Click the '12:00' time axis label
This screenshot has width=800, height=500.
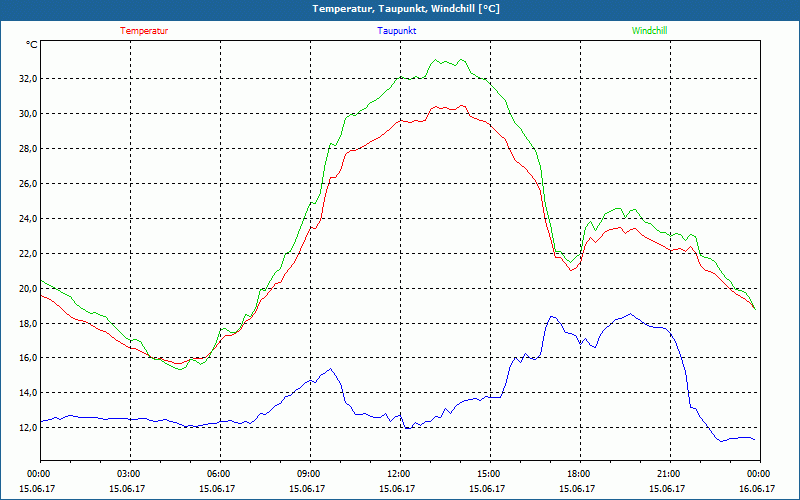pyautogui.click(x=400, y=474)
